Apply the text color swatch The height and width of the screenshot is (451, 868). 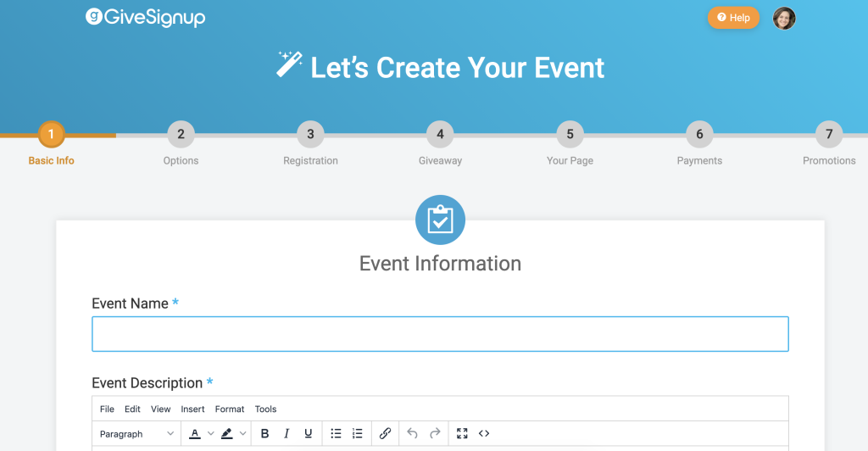pyautogui.click(x=195, y=433)
